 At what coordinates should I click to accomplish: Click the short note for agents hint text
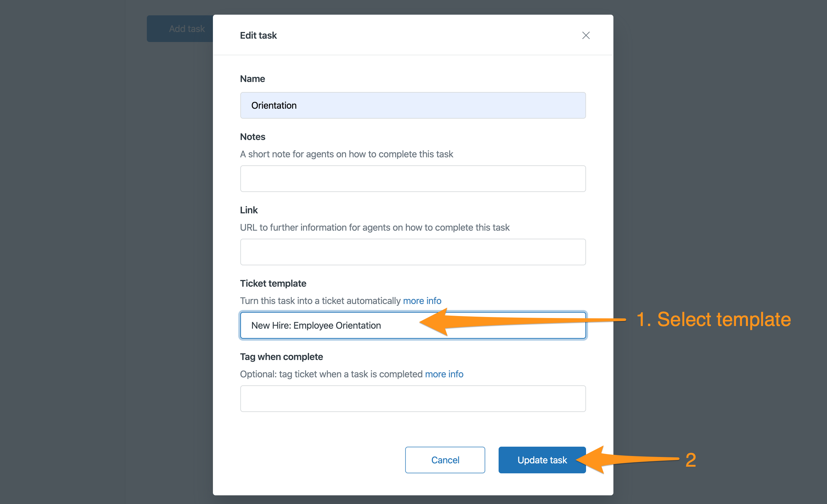pos(346,154)
